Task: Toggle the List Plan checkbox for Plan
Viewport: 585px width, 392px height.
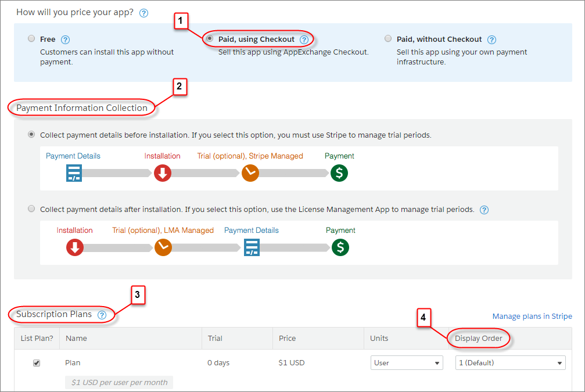Action: [37, 363]
